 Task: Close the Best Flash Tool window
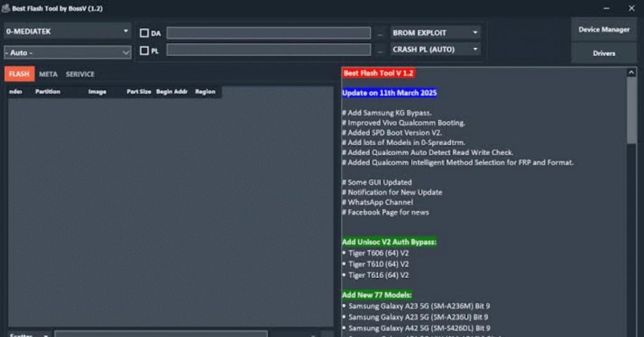pyautogui.click(x=631, y=8)
